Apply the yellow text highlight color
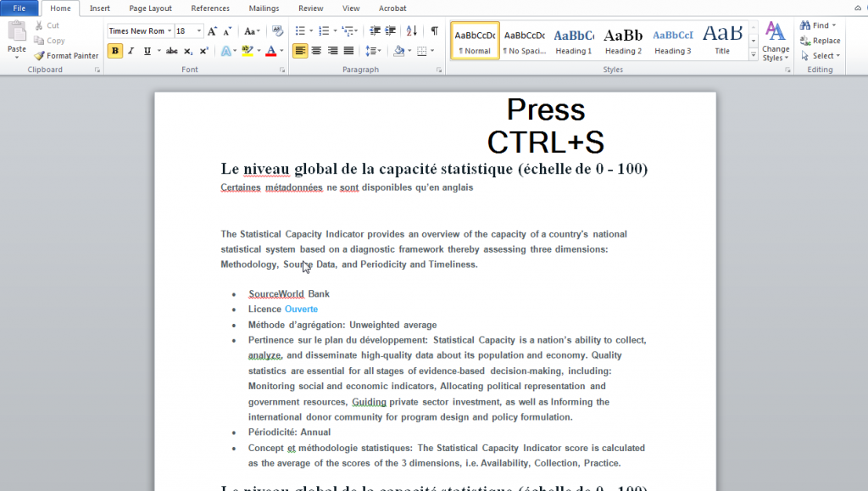This screenshot has width=868, height=491. pos(247,51)
